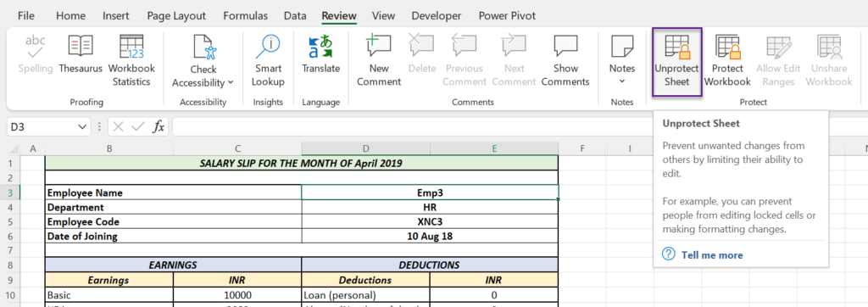The height and width of the screenshot is (307, 868).
Task: Click Protect Workbook
Action: (727, 61)
